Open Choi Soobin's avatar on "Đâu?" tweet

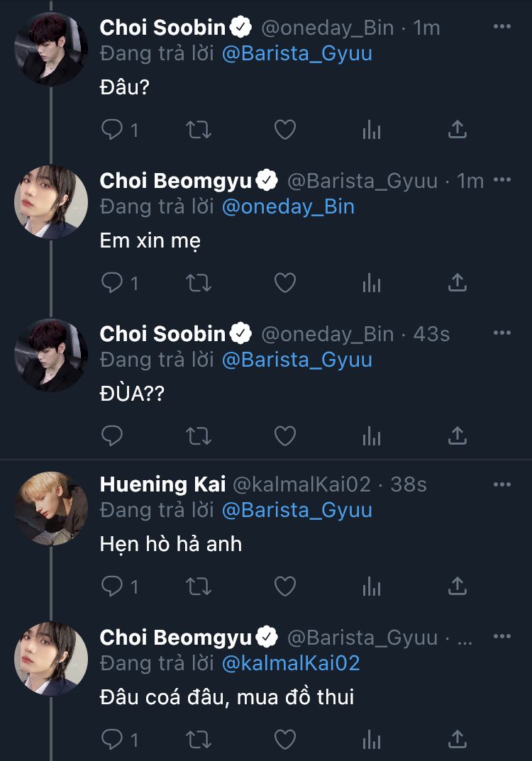pos(51,50)
